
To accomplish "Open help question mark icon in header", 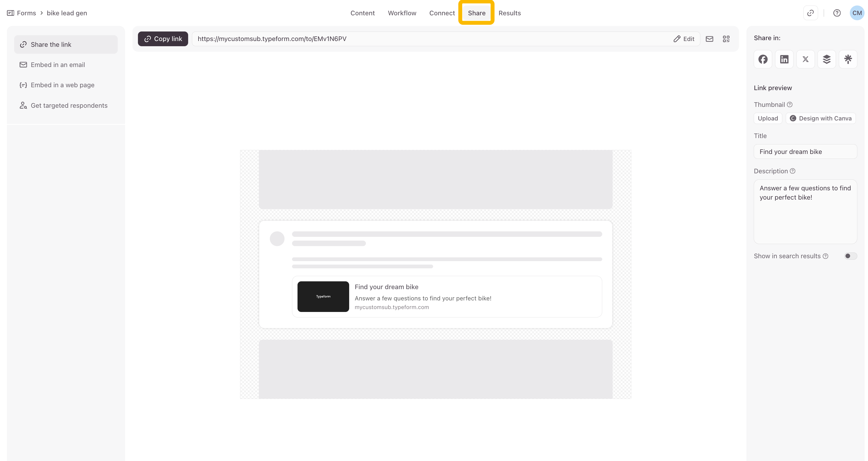I will 837,13.
